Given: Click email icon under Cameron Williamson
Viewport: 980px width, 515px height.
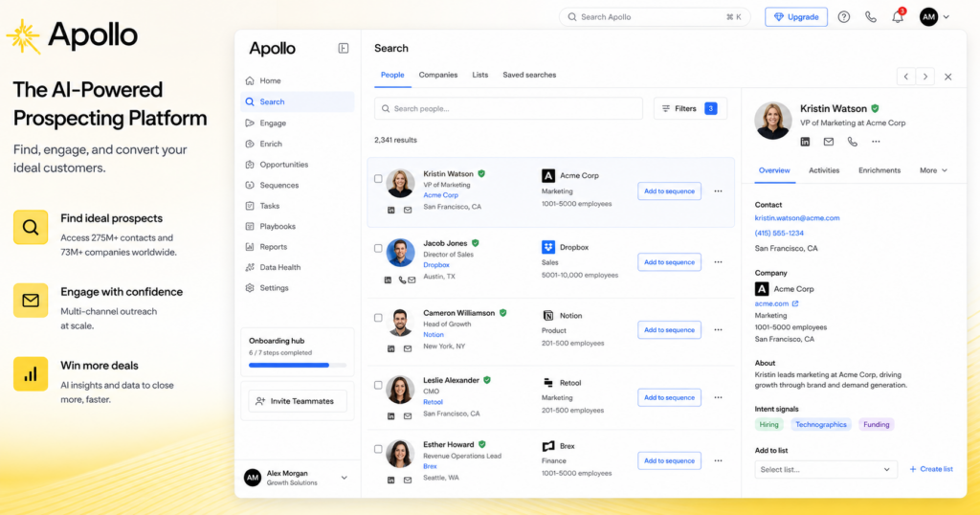Looking at the screenshot, I should point(408,348).
